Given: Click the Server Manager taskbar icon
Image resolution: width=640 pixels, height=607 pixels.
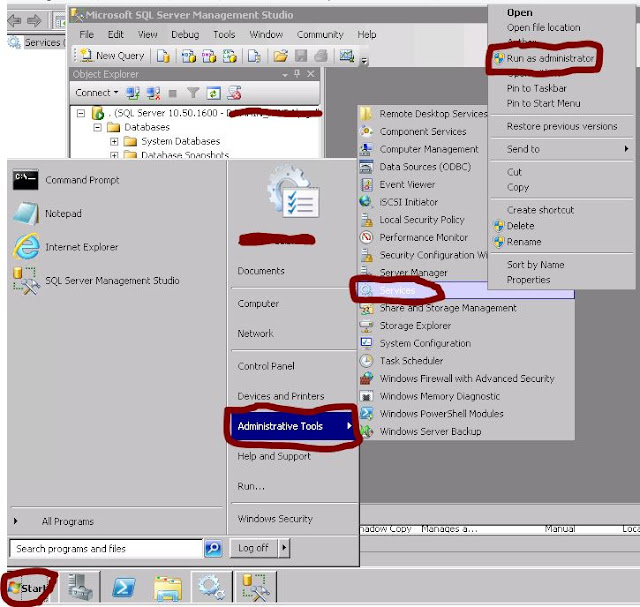Looking at the screenshot, I should coord(80,587).
